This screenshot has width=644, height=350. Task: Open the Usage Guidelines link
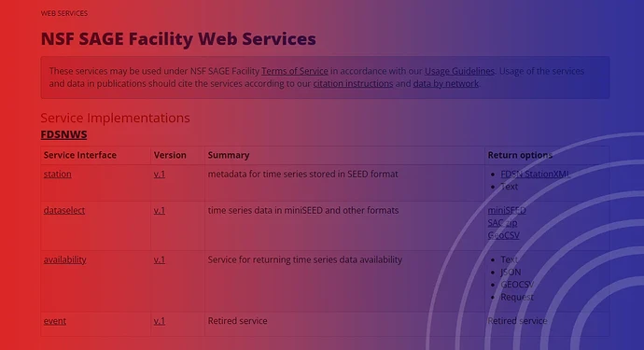[x=459, y=71]
